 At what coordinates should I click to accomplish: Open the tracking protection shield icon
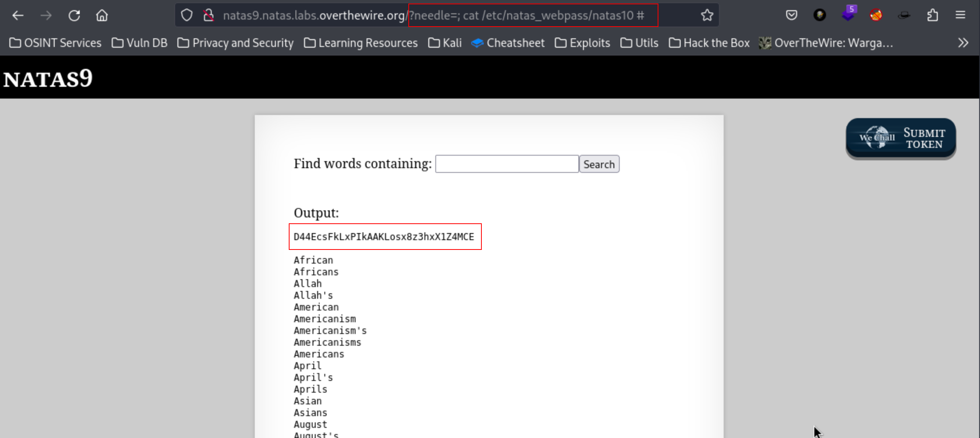187,15
